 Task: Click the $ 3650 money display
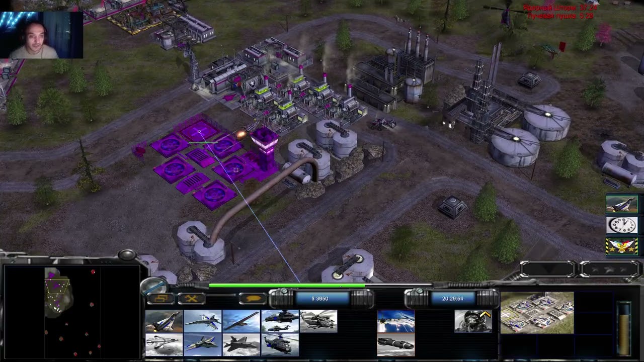[x=320, y=299]
